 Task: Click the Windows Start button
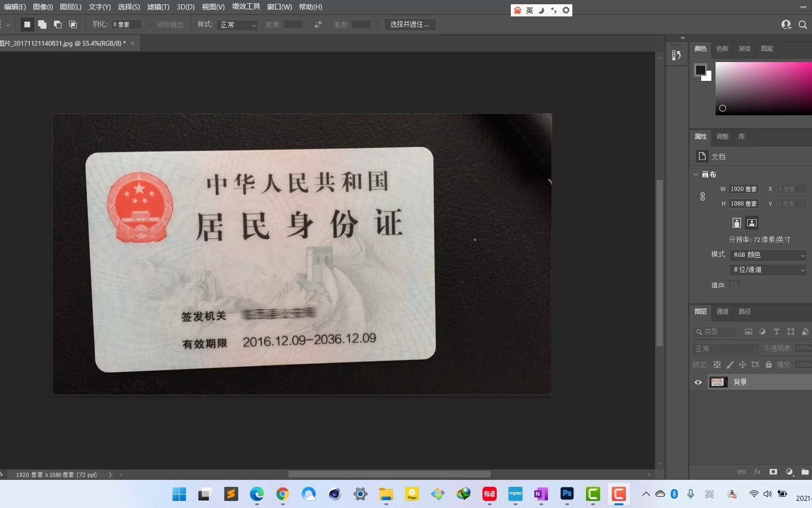pyautogui.click(x=179, y=494)
